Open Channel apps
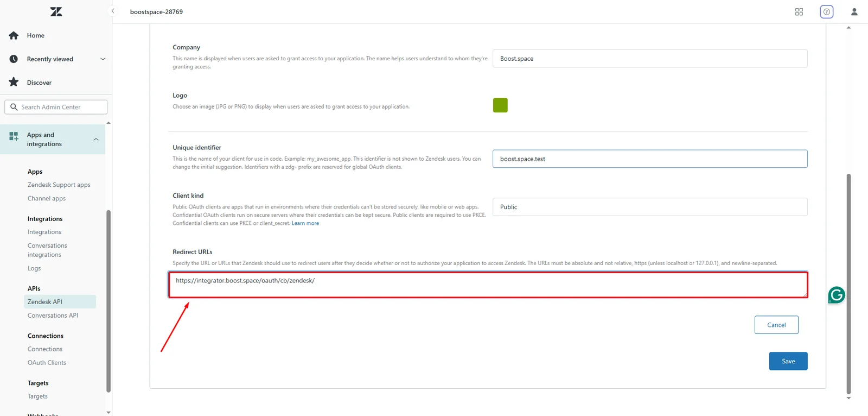The image size is (868, 416). tap(47, 199)
